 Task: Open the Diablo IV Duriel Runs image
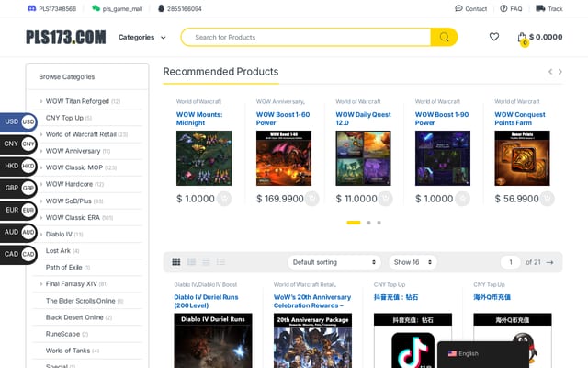213,340
